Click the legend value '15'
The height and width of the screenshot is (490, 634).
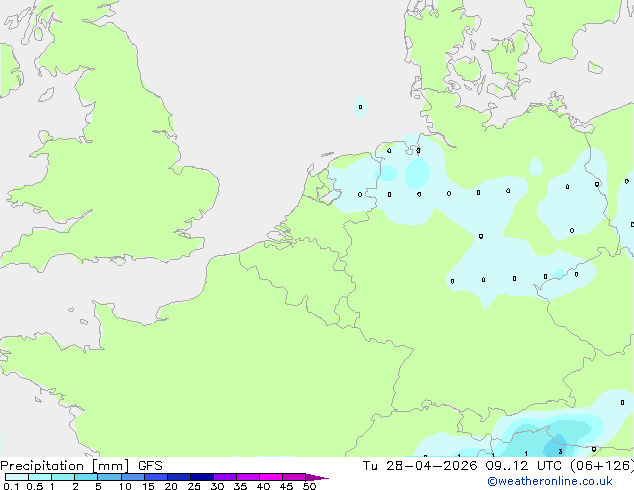(x=148, y=486)
